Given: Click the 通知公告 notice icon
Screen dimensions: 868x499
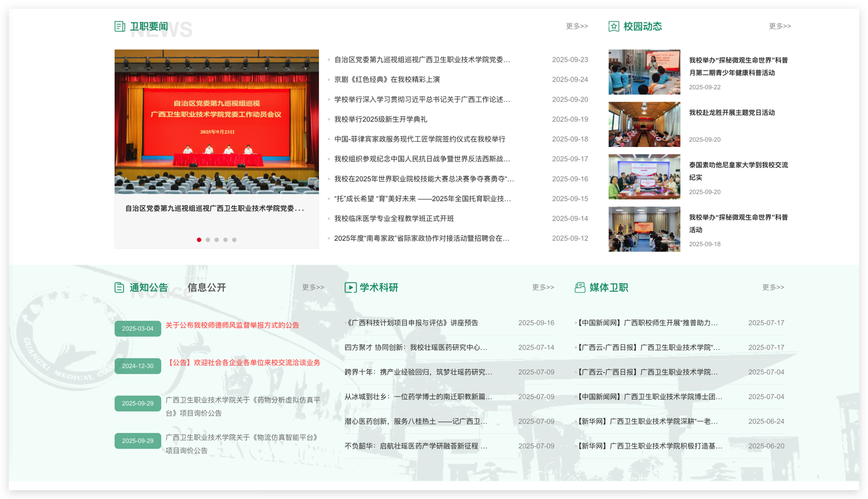Looking at the screenshot, I should click(119, 288).
